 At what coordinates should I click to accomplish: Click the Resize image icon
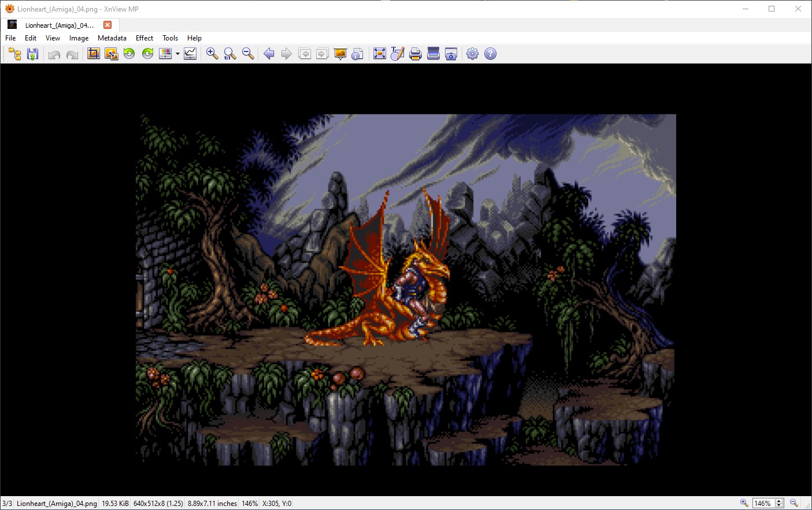pyautogui.click(x=112, y=54)
